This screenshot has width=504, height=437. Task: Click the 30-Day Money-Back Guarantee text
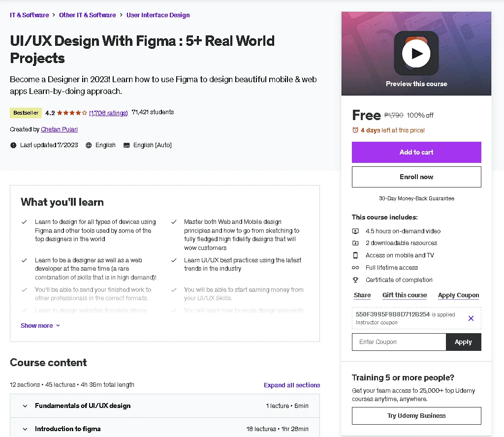pos(416,199)
